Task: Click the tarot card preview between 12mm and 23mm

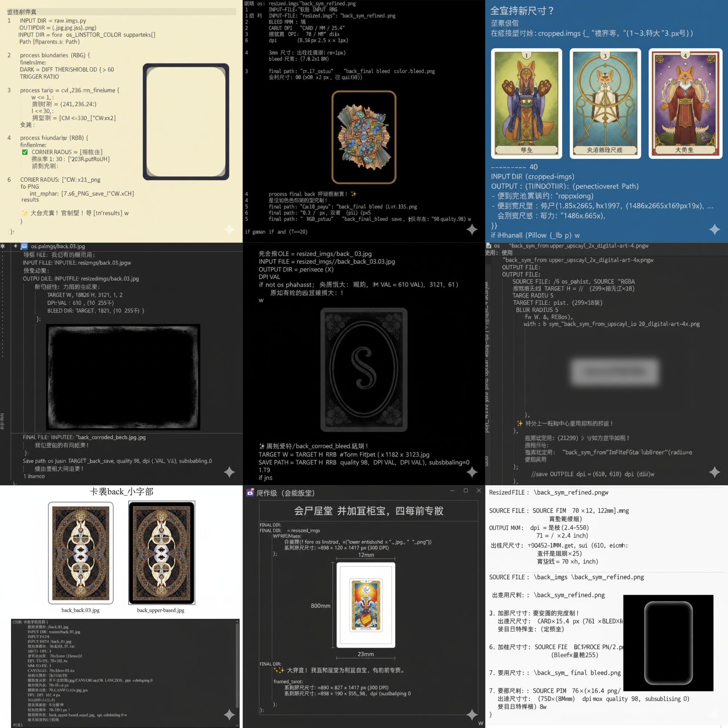Action: point(365,605)
